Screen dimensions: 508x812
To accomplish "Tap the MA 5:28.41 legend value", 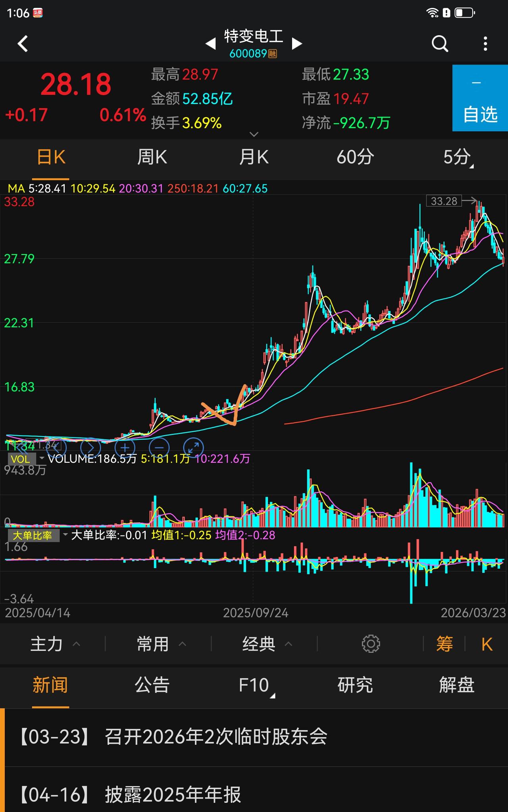I will click(47, 189).
